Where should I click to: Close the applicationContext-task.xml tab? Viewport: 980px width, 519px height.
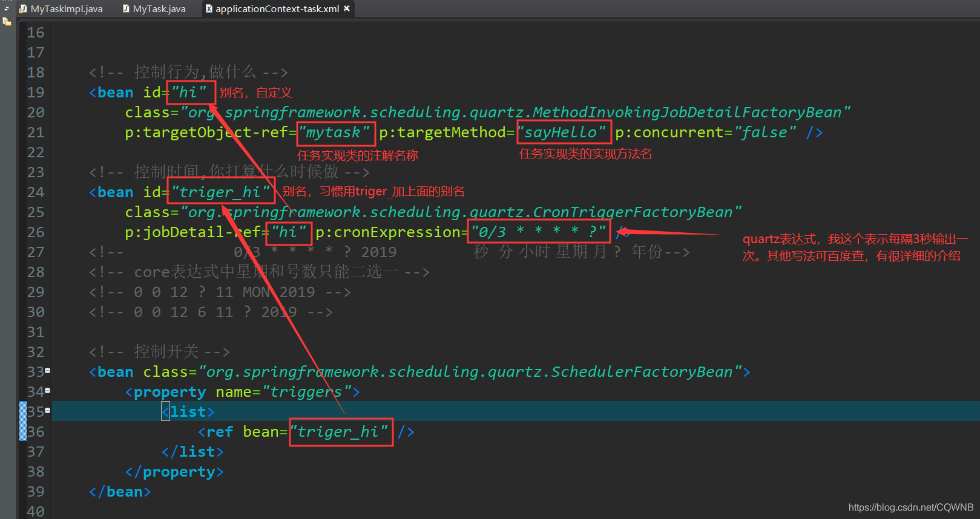pyautogui.click(x=347, y=8)
